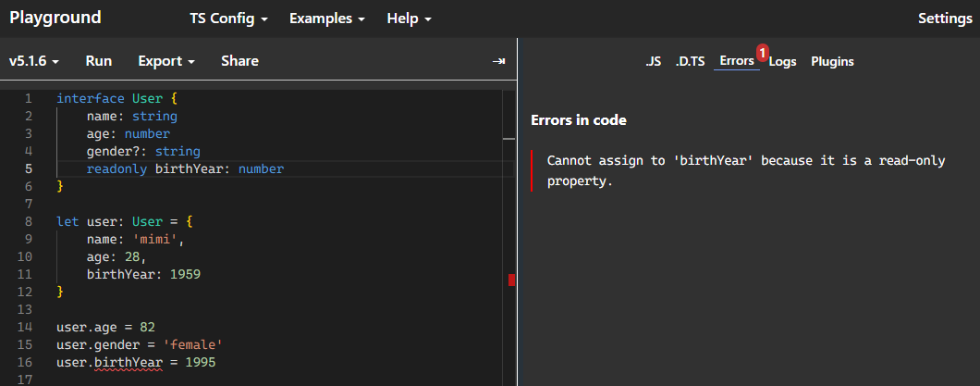Click 'user.age = 82' line
The width and height of the screenshot is (980, 386).
click(x=105, y=327)
